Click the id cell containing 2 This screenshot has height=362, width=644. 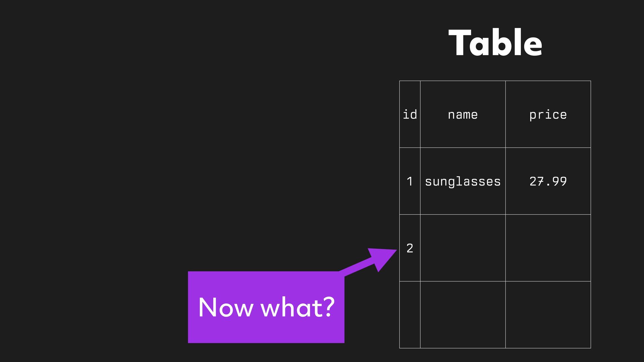(x=410, y=248)
